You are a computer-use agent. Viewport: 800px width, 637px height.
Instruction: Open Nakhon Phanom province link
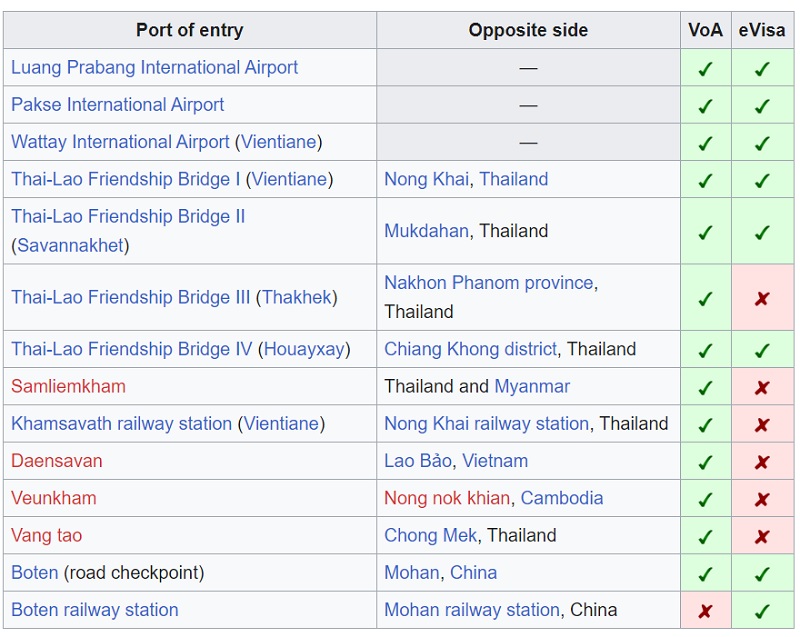(489, 282)
